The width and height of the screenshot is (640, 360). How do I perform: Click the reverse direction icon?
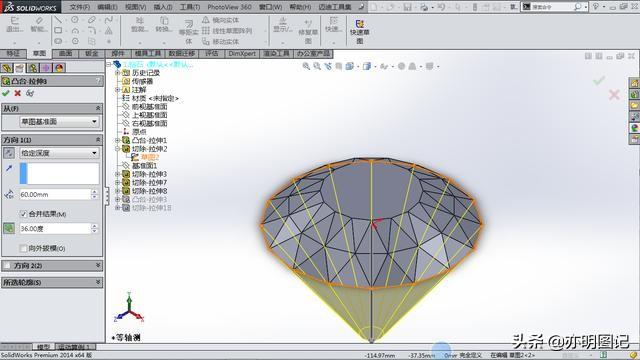click(x=9, y=153)
